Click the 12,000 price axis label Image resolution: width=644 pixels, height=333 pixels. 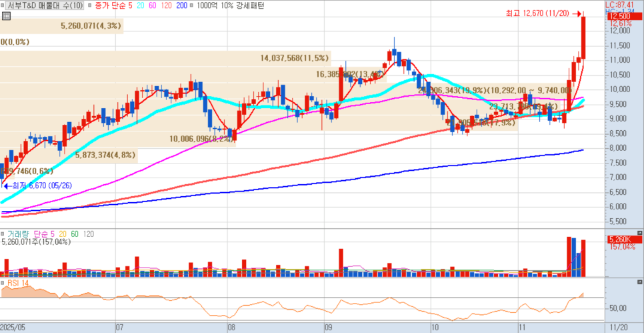[619, 31]
